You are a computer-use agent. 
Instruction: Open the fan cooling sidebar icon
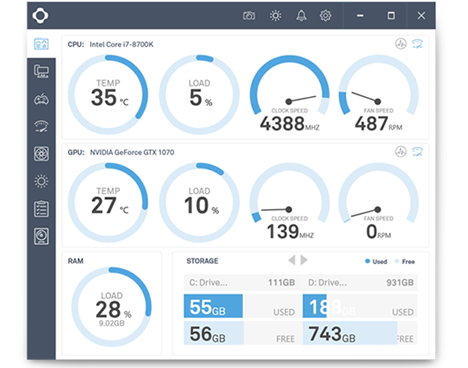(x=41, y=154)
